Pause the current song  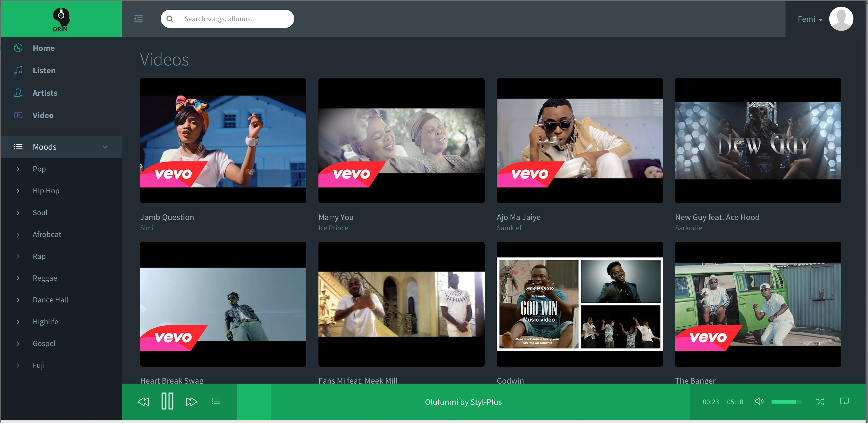[x=167, y=401]
